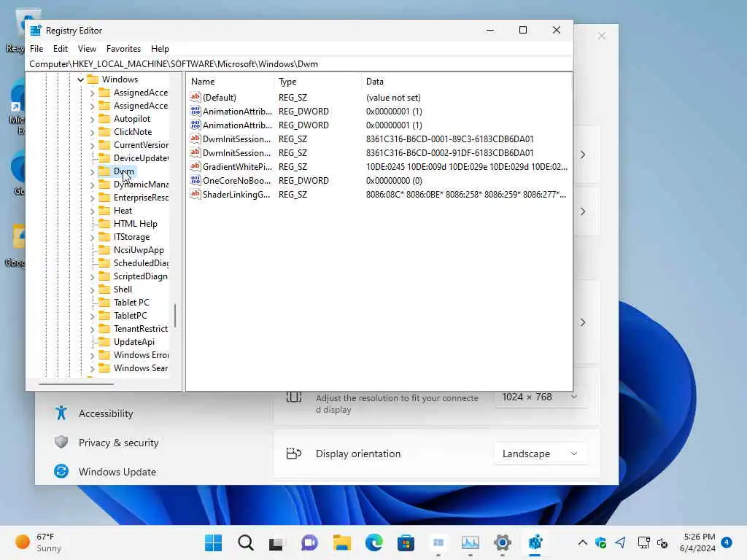
Task: Open taskbar Search
Action: tap(245, 542)
